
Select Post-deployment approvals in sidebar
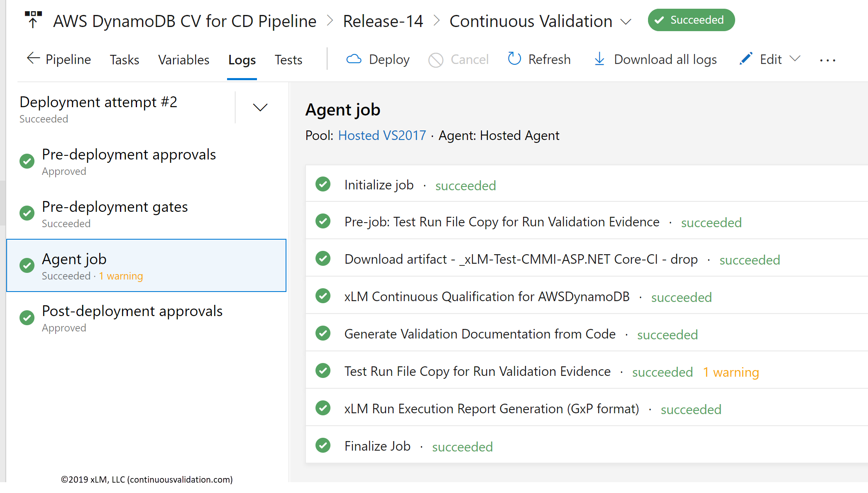[x=147, y=318]
